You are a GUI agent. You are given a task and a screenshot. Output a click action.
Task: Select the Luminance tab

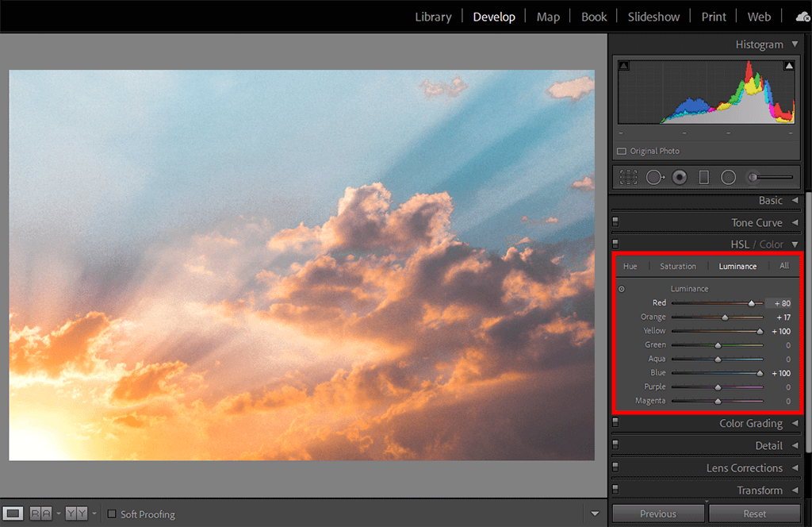click(737, 267)
